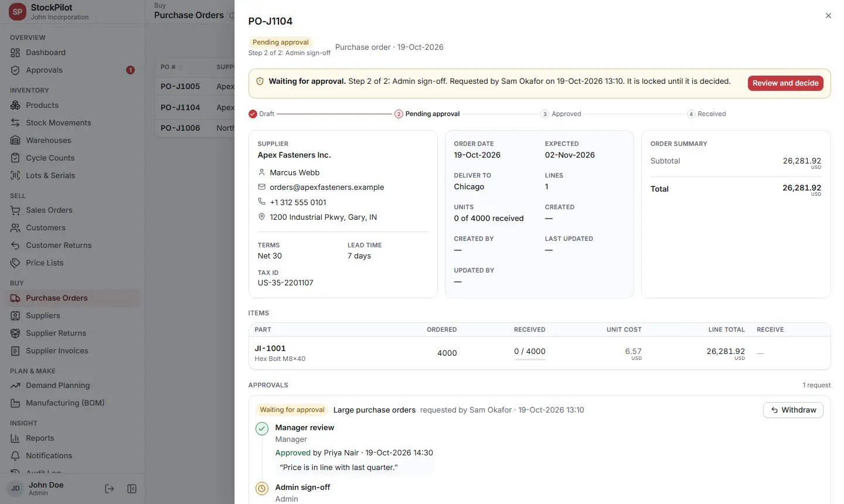Click the Warehouses building icon
The image size is (844, 504).
15,141
